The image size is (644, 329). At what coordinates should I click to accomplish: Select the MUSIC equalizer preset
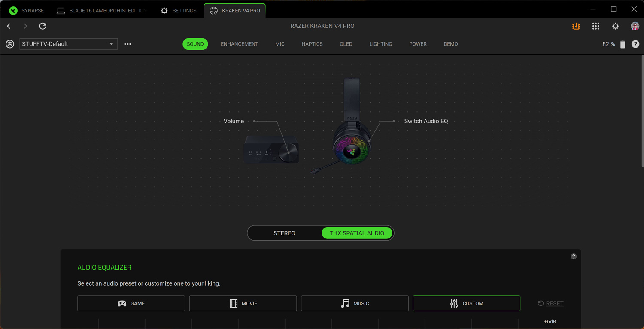click(355, 303)
